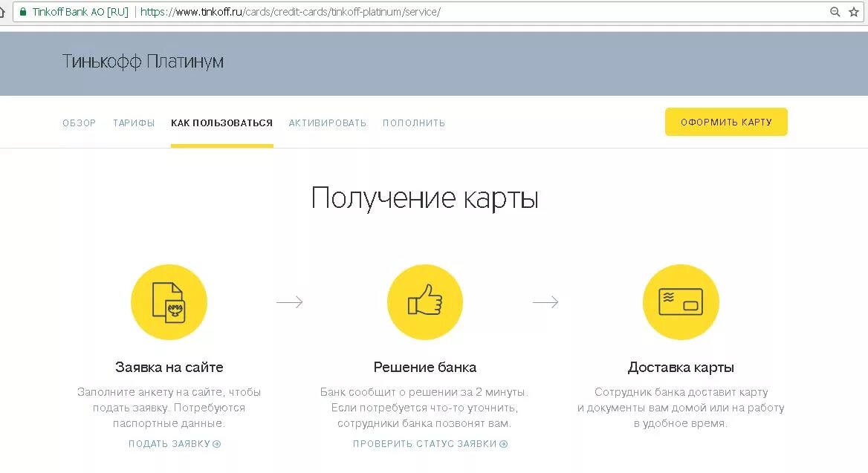Click the Доставка карты heading
This screenshot has width=868, height=473.
pos(681,368)
